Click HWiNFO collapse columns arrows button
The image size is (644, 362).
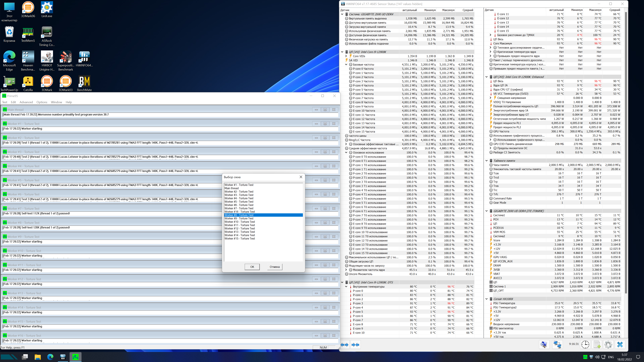(x=355, y=345)
